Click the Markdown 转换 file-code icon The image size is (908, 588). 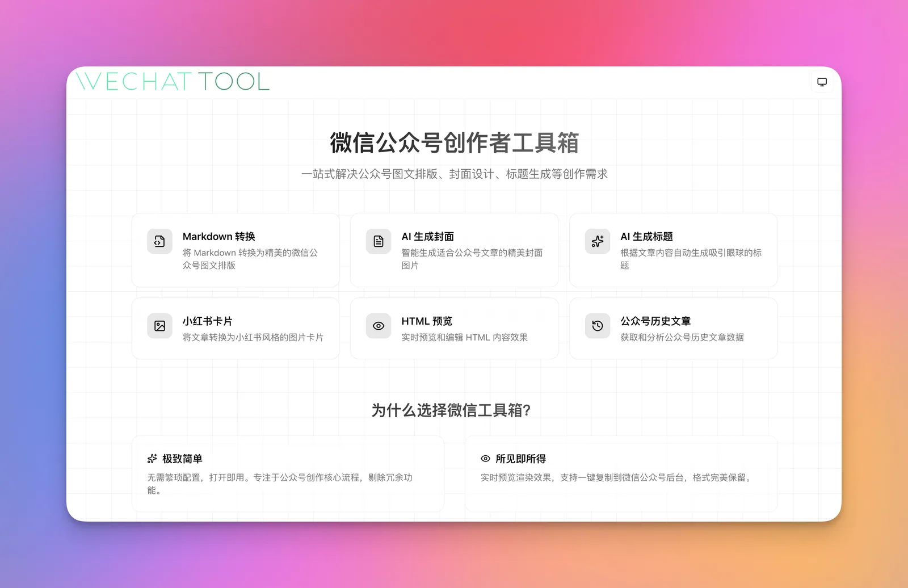(x=159, y=241)
